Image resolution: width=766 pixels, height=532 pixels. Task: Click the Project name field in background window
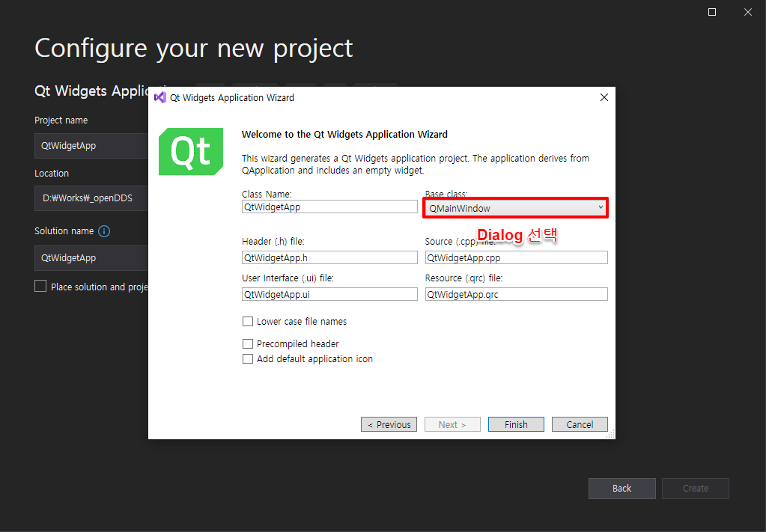click(91, 145)
